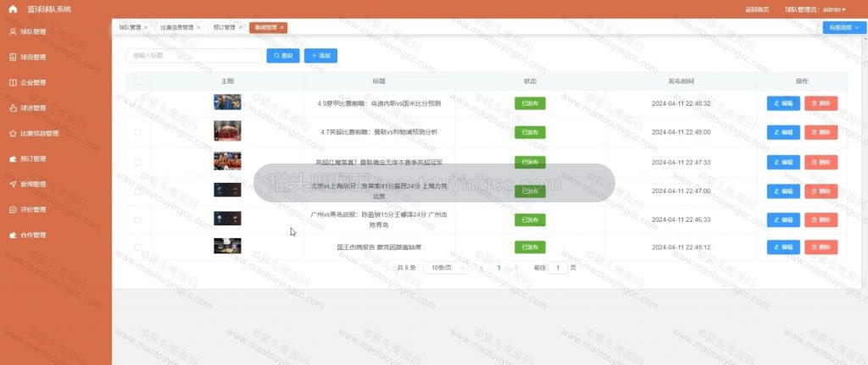Screen dimensions: 868x365
Task: Open 评价管理 via its chat-bubble icon in sidebar
Action: [13, 210]
